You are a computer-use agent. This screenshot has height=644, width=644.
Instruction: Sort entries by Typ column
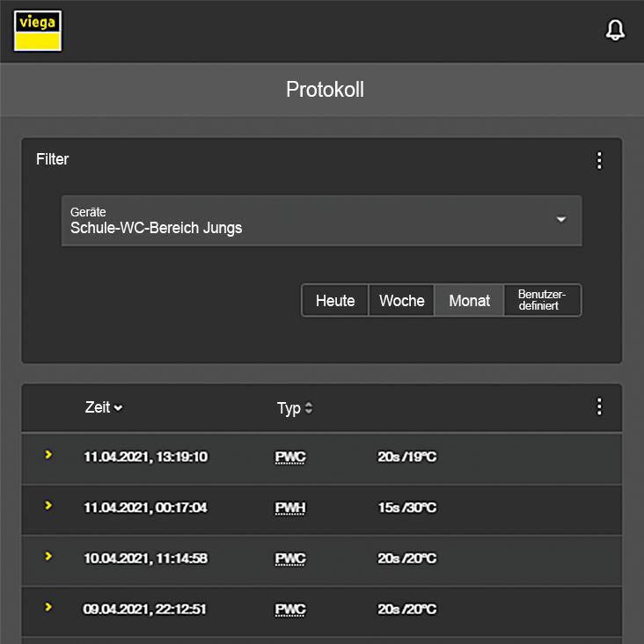click(x=295, y=408)
